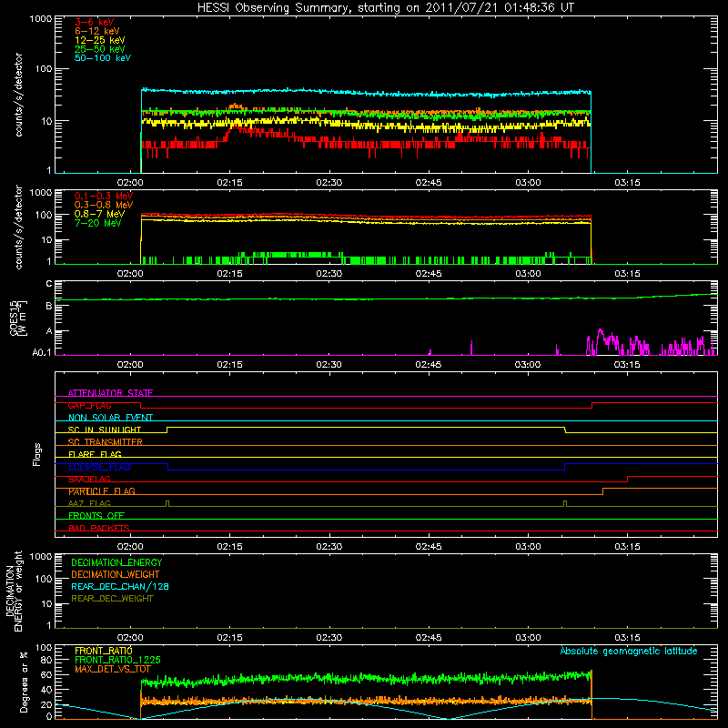Select the yellow 12-25 keV legend label
This screenshot has width=728, height=728.
click(x=100, y=40)
